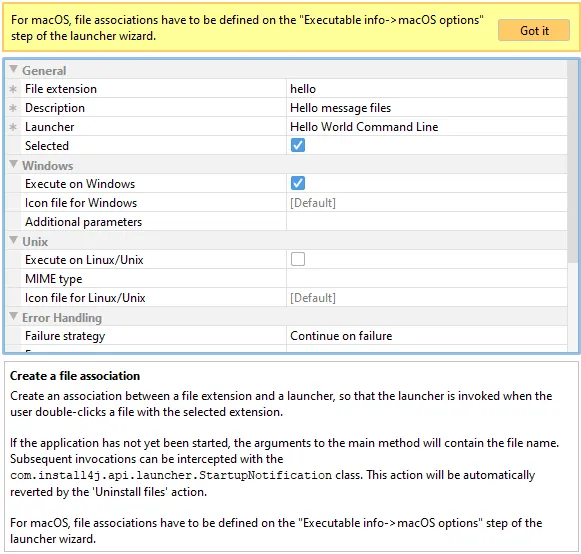
Task: Dismiss the macOS notice with Got it
Action: 534,30
